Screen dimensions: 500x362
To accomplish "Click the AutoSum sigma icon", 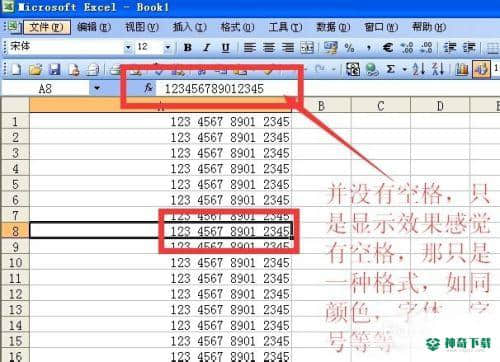I will point(391,69).
